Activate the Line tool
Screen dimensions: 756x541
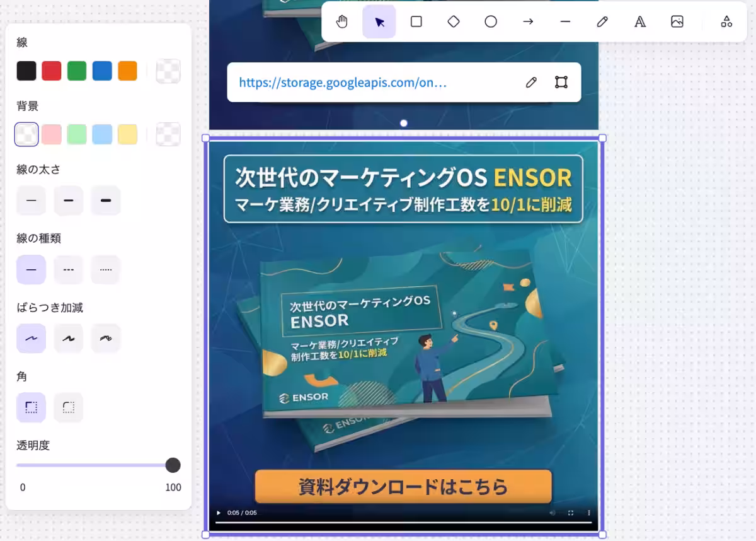pos(565,22)
